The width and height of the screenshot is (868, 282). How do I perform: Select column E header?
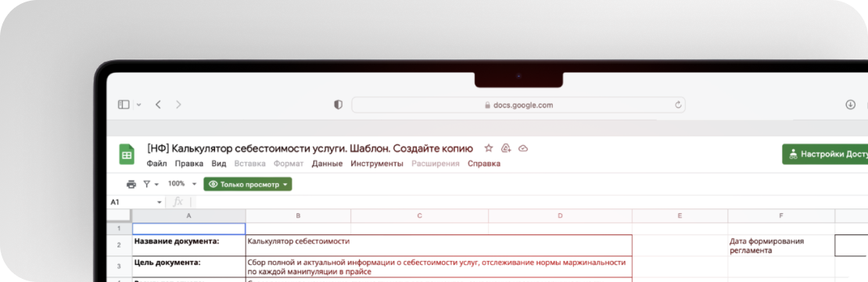pos(680,215)
